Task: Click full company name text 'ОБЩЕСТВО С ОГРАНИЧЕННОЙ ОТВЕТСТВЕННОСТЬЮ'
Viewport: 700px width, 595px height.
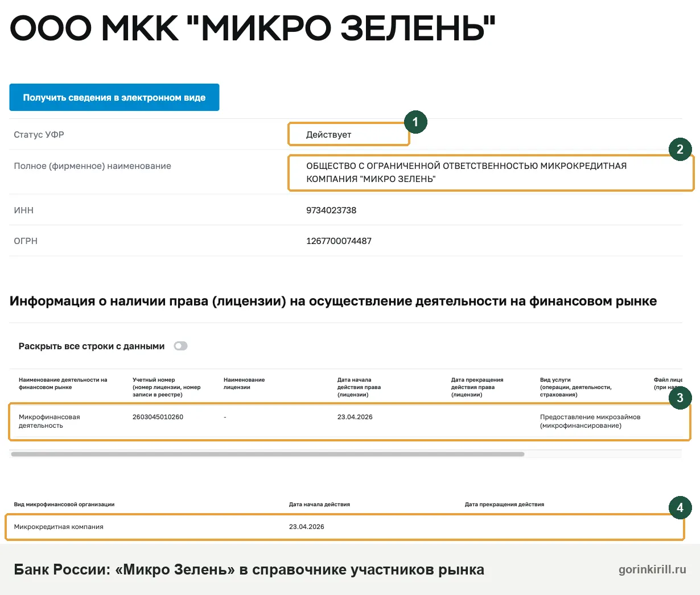Action: (x=422, y=166)
